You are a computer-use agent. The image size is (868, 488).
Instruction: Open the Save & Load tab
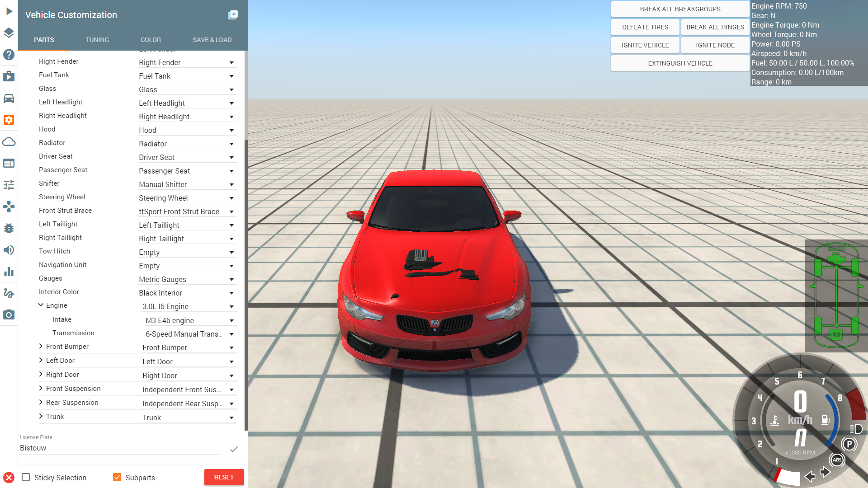[x=212, y=40]
